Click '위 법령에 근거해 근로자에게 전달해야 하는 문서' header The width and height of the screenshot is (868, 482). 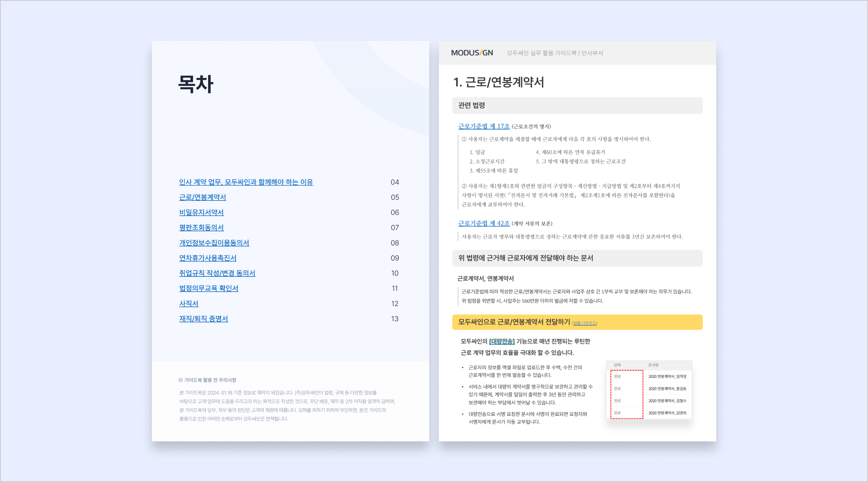577,258
